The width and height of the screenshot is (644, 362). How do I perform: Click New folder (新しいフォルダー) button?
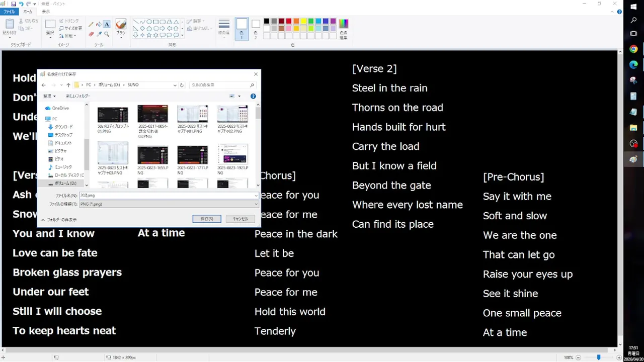click(78, 96)
